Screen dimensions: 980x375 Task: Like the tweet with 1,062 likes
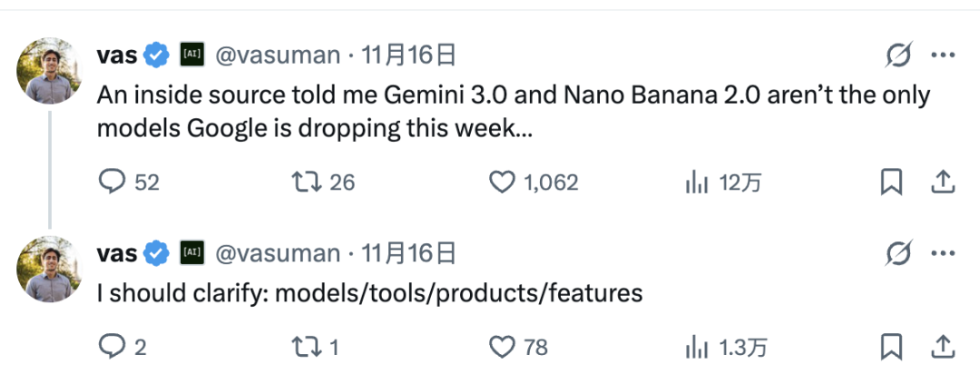coord(503,183)
